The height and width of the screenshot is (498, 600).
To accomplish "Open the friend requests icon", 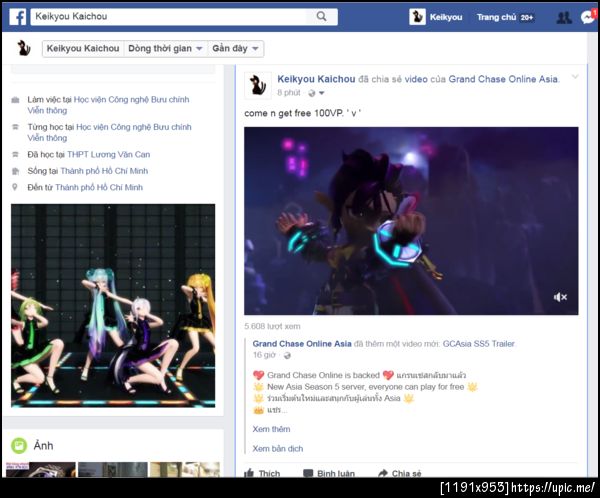I will pos(564,17).
